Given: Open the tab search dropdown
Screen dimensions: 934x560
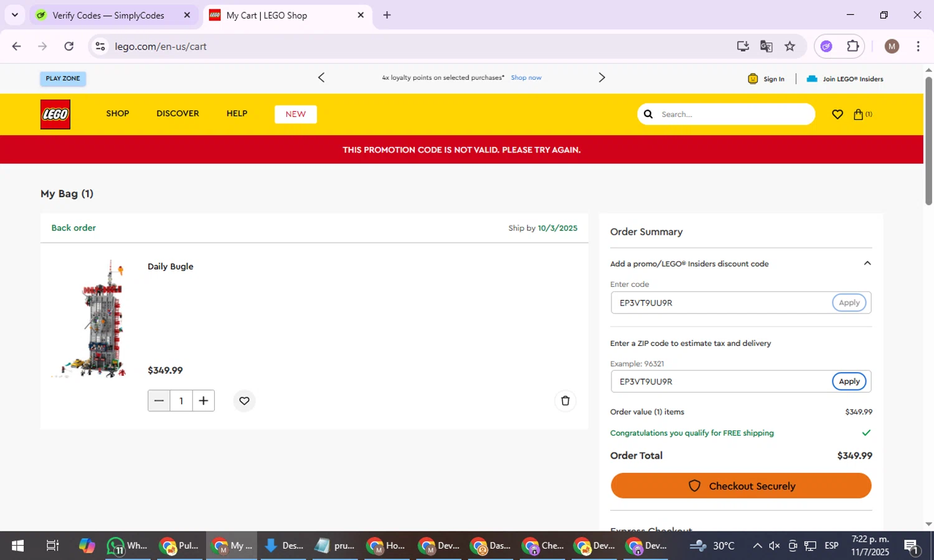Looking at the screenshot, I should 15,16.
